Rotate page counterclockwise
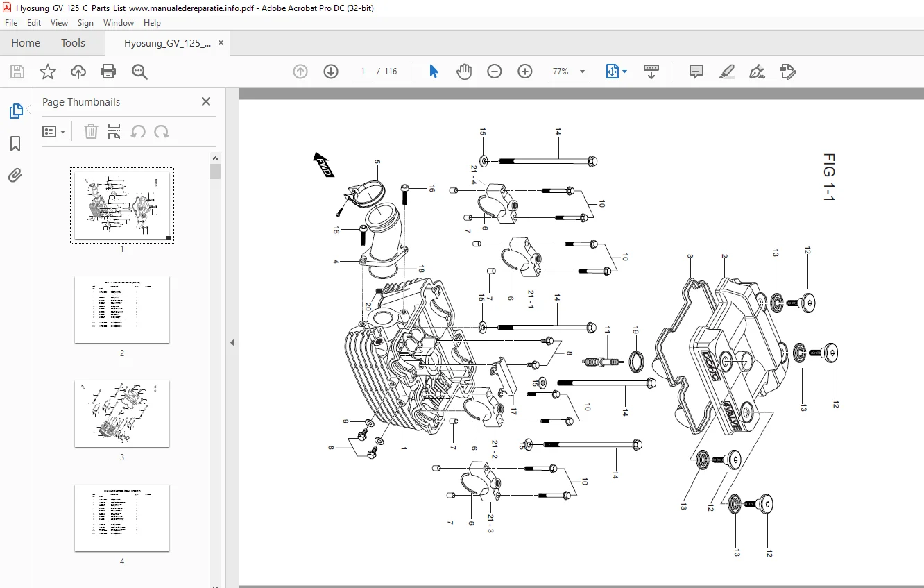 (138, 132)
